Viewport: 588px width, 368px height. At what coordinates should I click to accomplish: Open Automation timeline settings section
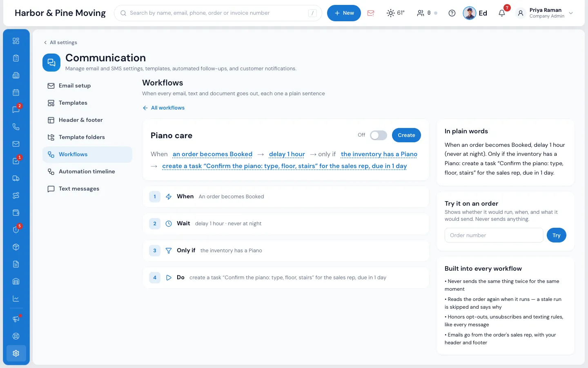87,172
